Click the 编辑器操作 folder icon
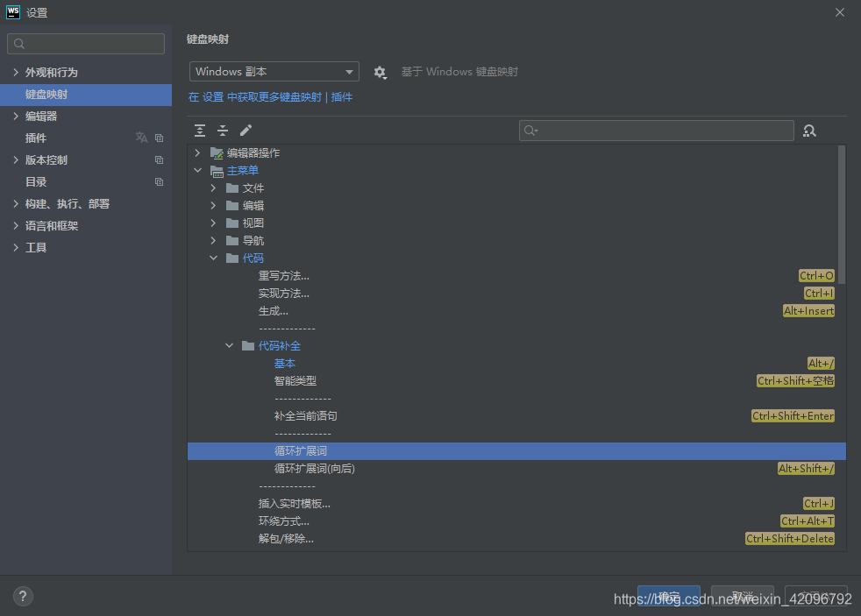This screenshot has height=616, width=861. click(217, 153)
